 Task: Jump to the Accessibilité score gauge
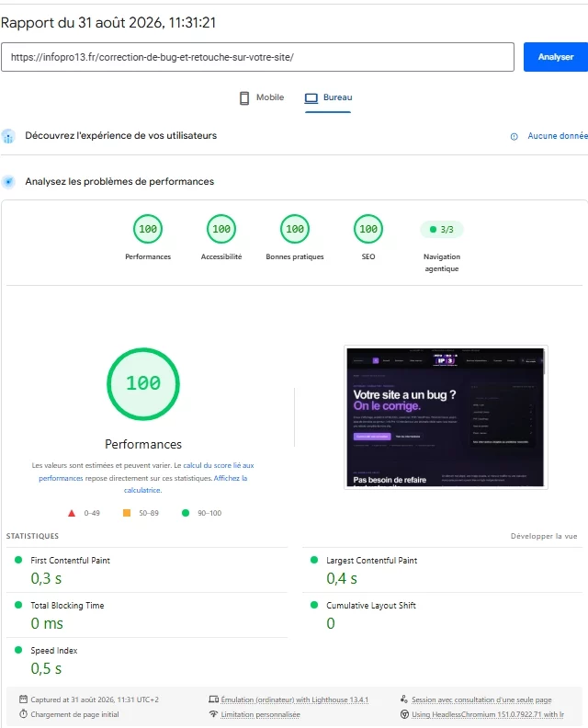[x=221, y=229]
